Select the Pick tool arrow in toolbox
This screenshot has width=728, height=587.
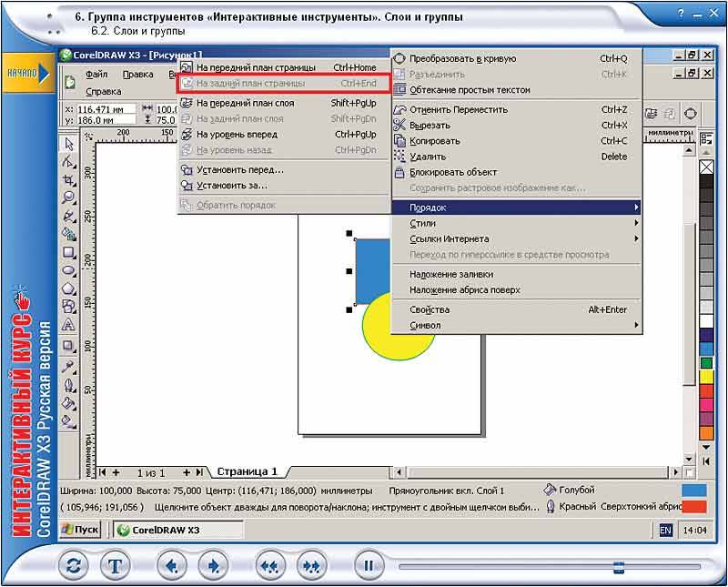pos(68,144)
